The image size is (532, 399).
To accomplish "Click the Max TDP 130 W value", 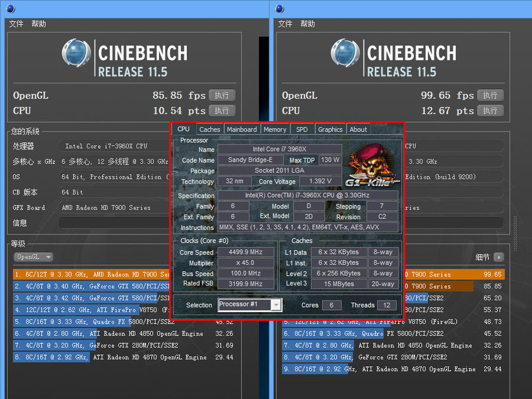I will (330, 160).
